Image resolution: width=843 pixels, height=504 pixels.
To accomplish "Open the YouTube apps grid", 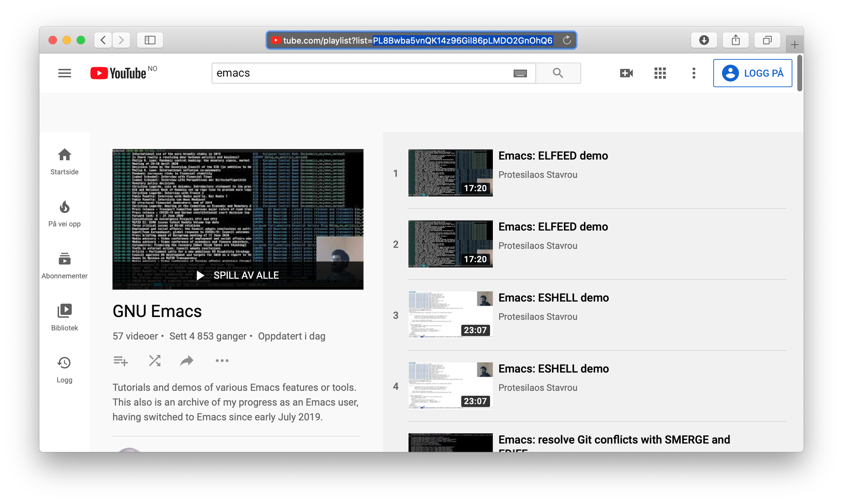I will [660, 73].
